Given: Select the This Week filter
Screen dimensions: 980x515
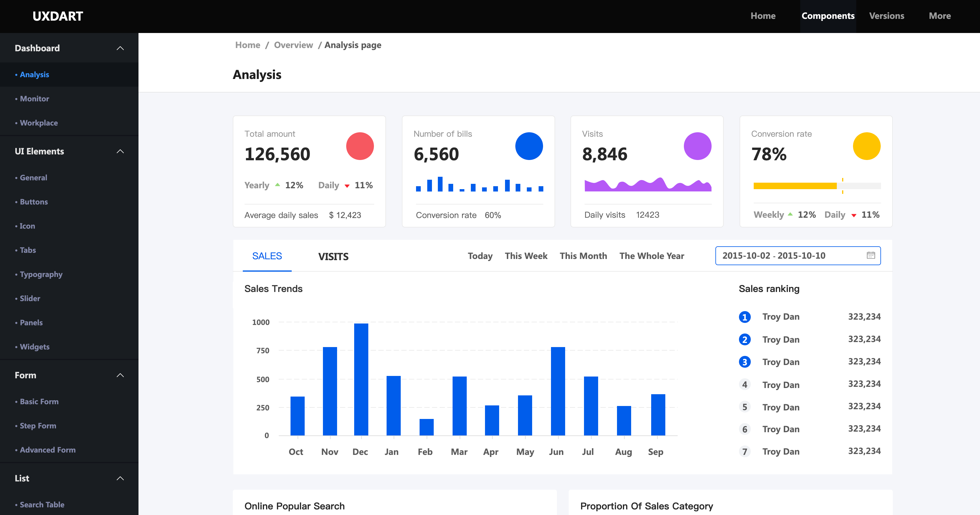Looking at the screenshot, I should pos(526,256).
